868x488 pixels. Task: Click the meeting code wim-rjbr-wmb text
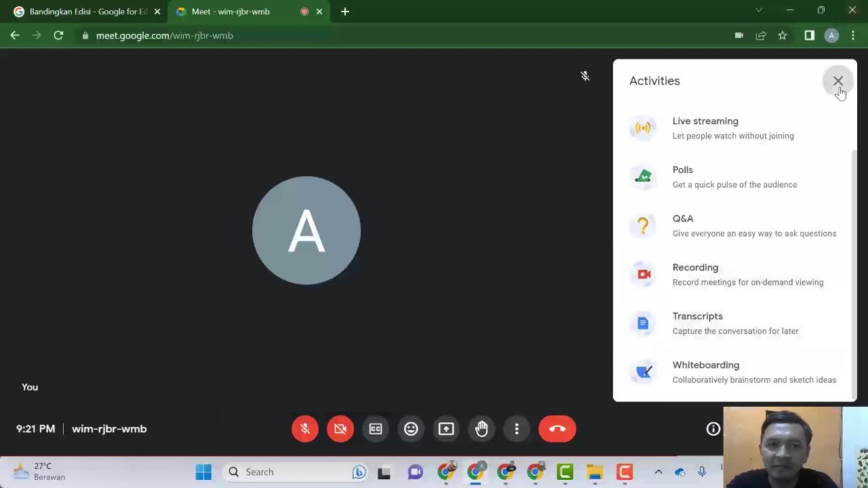tap(109, 428)
